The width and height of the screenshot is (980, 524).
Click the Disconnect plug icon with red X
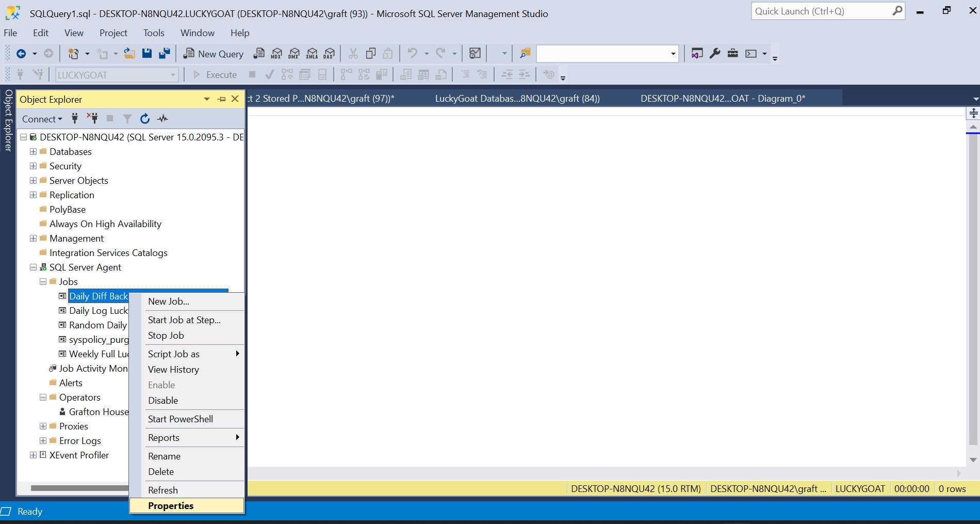92,119
